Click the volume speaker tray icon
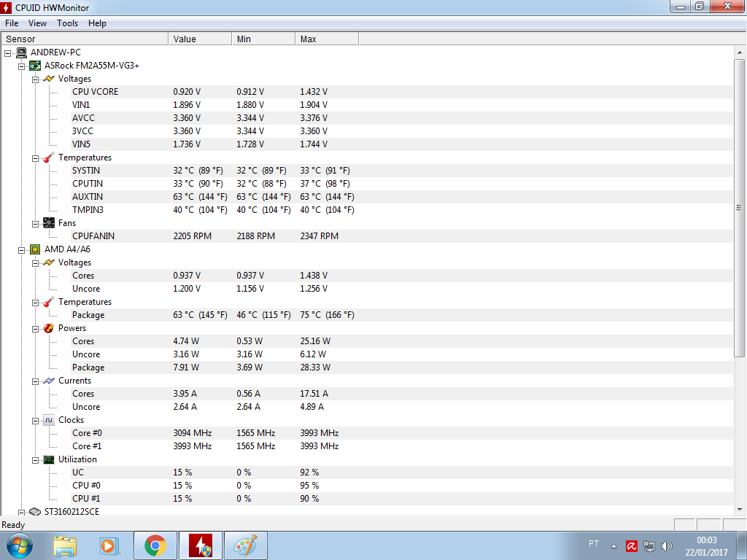Screen dimensions: 747x560 (x=667, y=546)
